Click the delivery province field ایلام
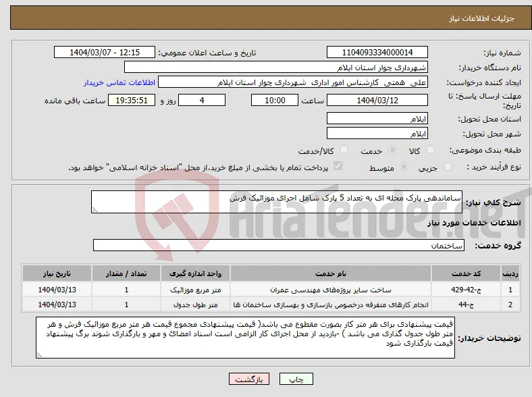This screenshot has width=532, height=397. [377, 118]
